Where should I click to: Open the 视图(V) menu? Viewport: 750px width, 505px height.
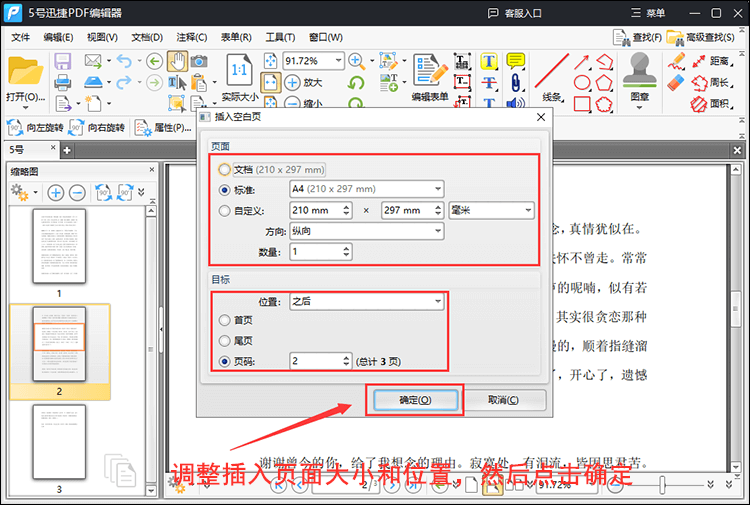click(102, 37)
